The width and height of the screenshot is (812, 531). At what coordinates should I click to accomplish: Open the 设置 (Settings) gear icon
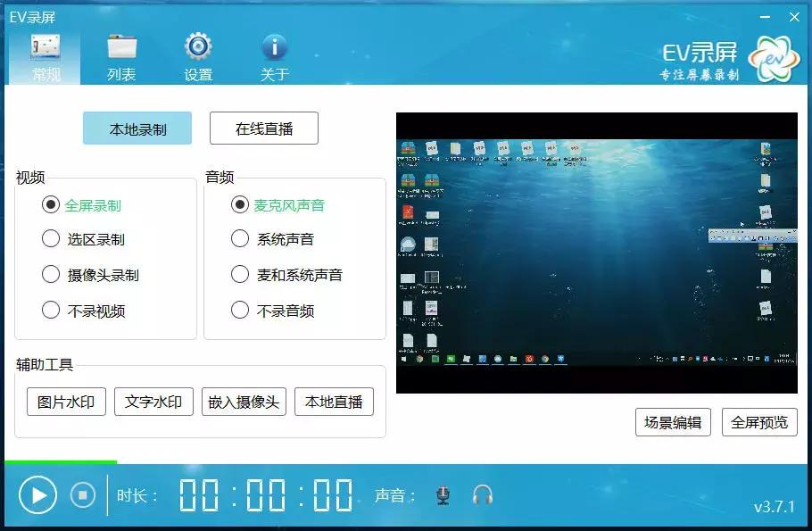196,51
